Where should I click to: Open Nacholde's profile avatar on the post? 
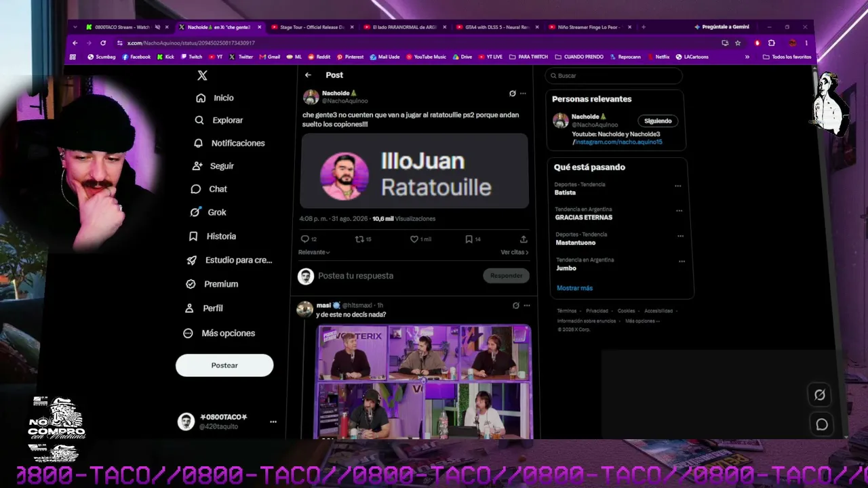coord(311,97)
